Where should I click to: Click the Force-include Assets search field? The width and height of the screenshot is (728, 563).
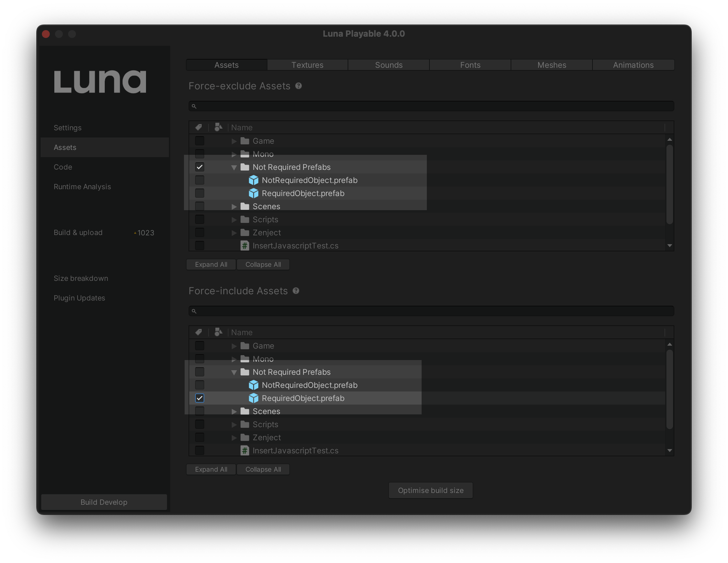pyautogui.click(x=431, y=311)
